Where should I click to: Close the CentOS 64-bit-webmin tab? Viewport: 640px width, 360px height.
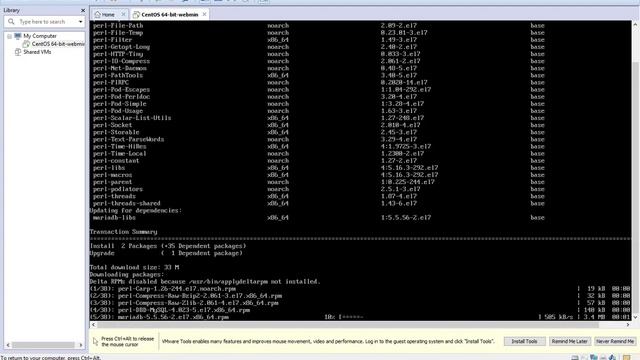(x=204, y=14)
